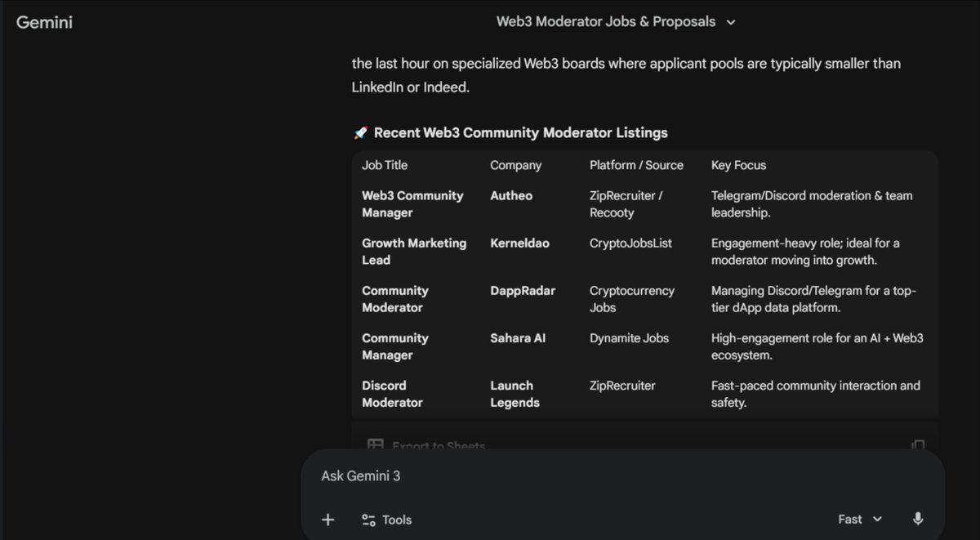Click the Key Focus column header
This screenshot has width=980, height=540.
738,165
